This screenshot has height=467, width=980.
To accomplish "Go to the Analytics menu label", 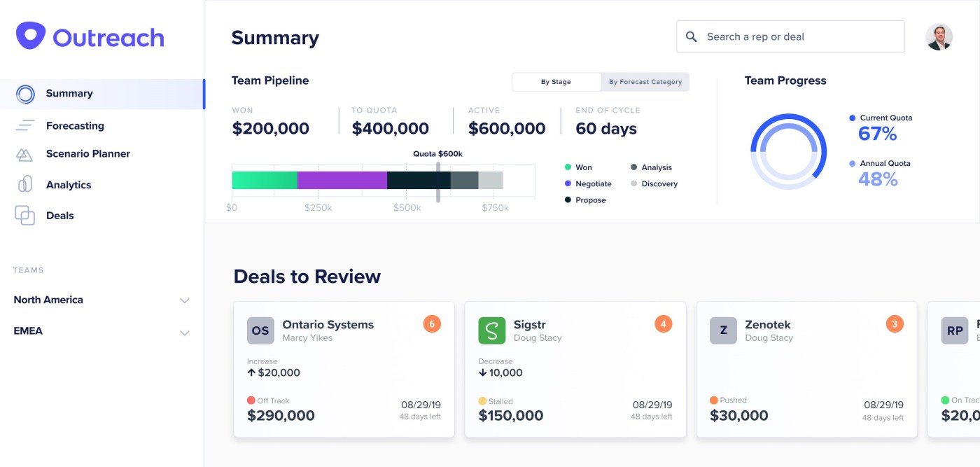I will click(69, 185).
